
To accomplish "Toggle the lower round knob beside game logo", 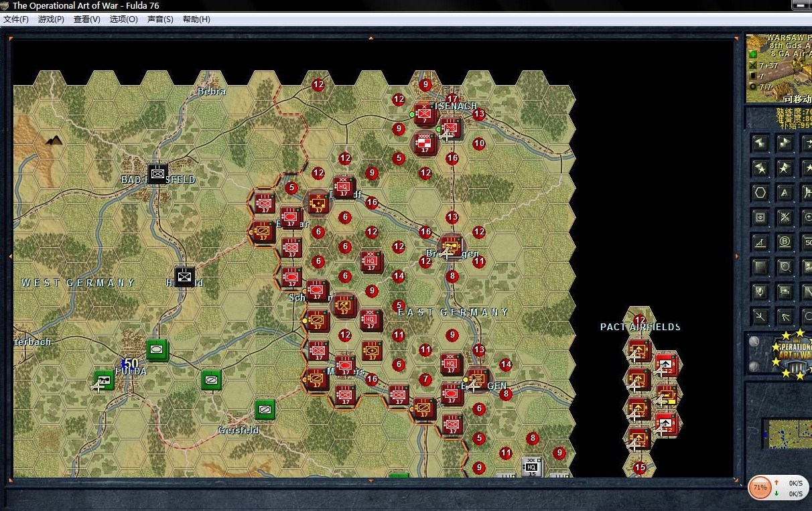I will (x=754, y=366).
